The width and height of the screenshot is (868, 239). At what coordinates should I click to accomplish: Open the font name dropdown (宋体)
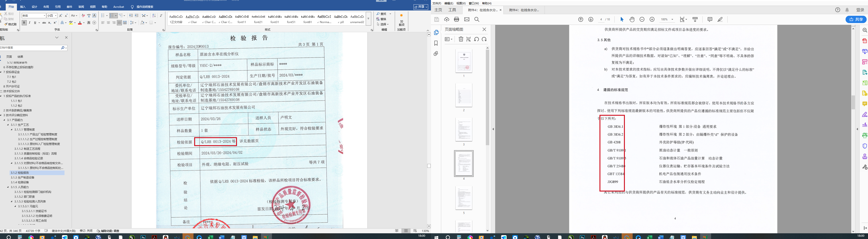point(44,16)
